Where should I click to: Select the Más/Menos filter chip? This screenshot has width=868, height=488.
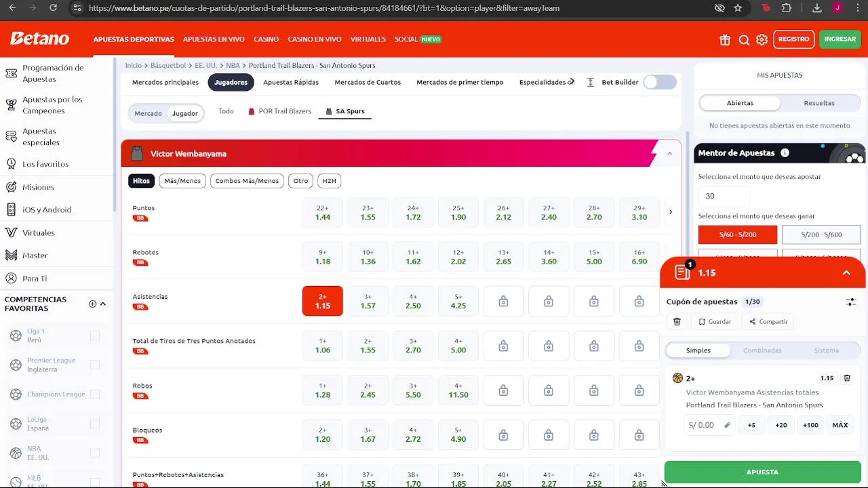coord(182,181)
